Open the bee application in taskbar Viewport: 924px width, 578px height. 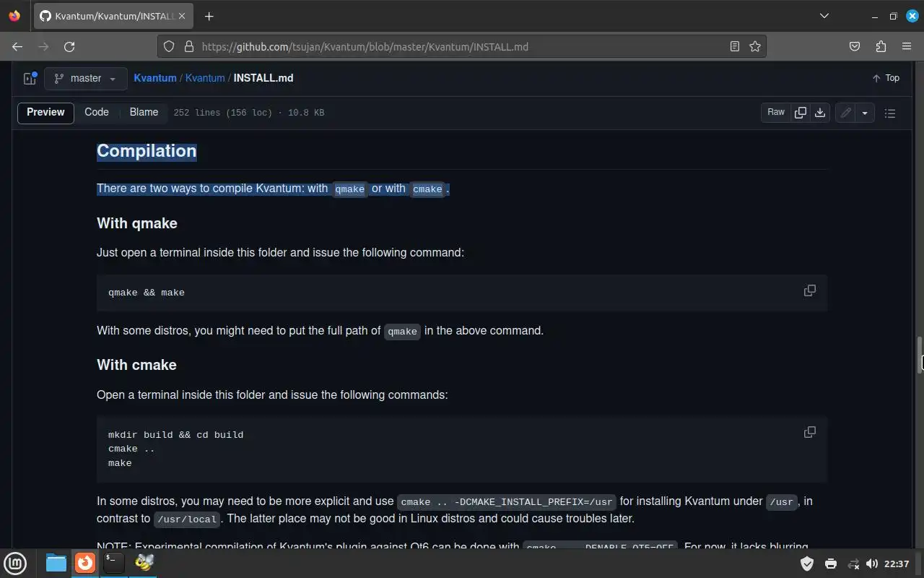(x=144, y=563)
